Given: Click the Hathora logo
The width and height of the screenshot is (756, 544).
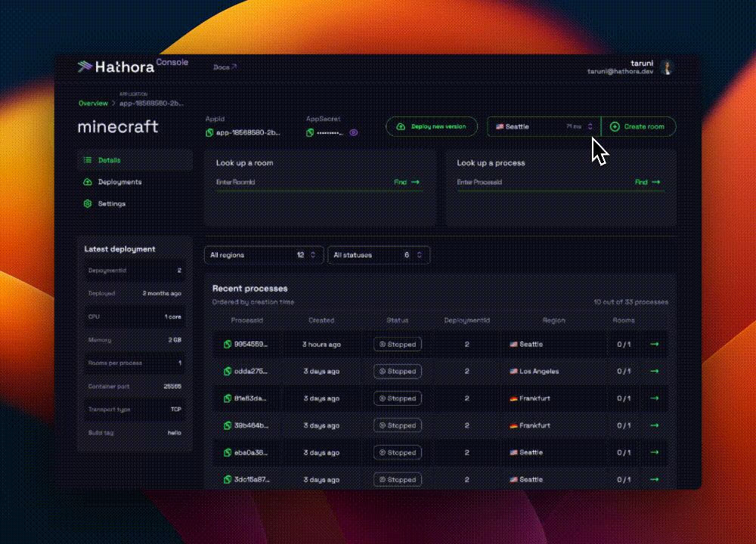Looking at the screenshot, I should [116, 66].
